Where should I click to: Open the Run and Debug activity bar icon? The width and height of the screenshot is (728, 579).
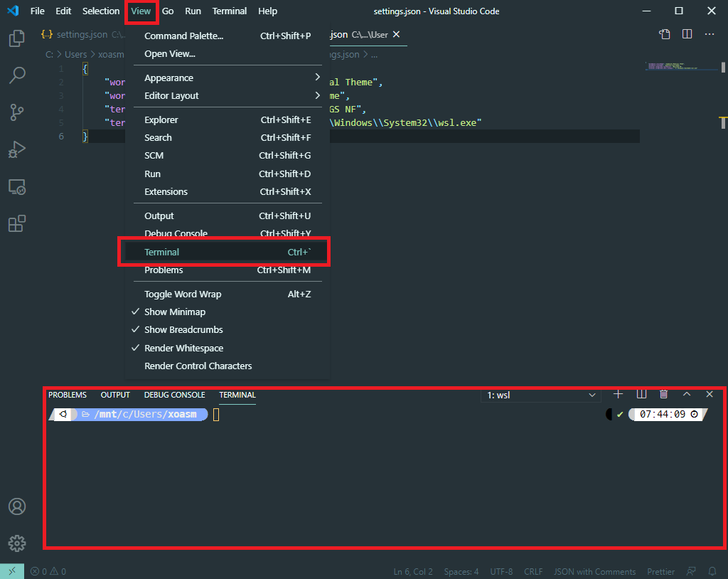tap(17, 149)
